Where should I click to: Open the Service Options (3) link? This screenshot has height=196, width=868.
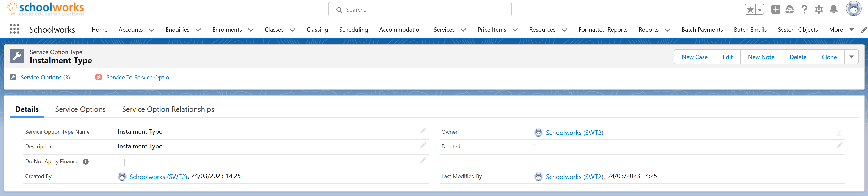(x=45, y=77)
